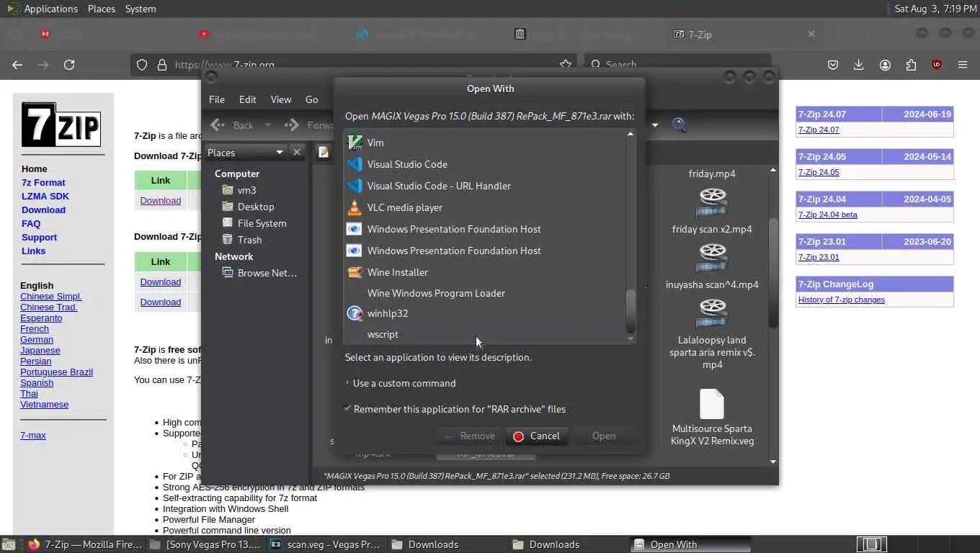Open the LZMA SDK link
Screen dimensions: 980x553
pyautogui.click(x=45, y=196)
